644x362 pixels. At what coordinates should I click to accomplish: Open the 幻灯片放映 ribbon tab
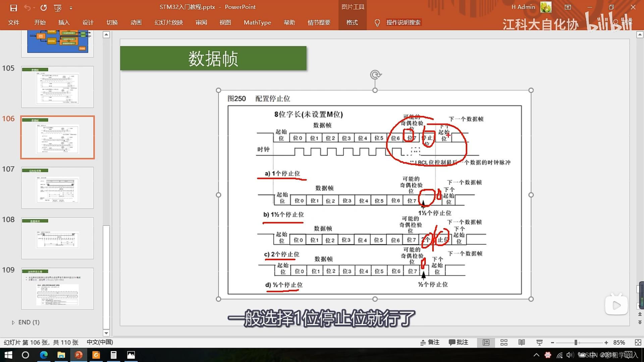coord(168,22)
